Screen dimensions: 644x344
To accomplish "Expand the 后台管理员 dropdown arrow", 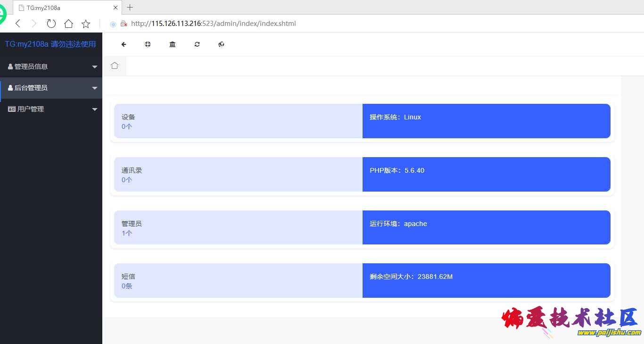I will (x=95, y=88).
